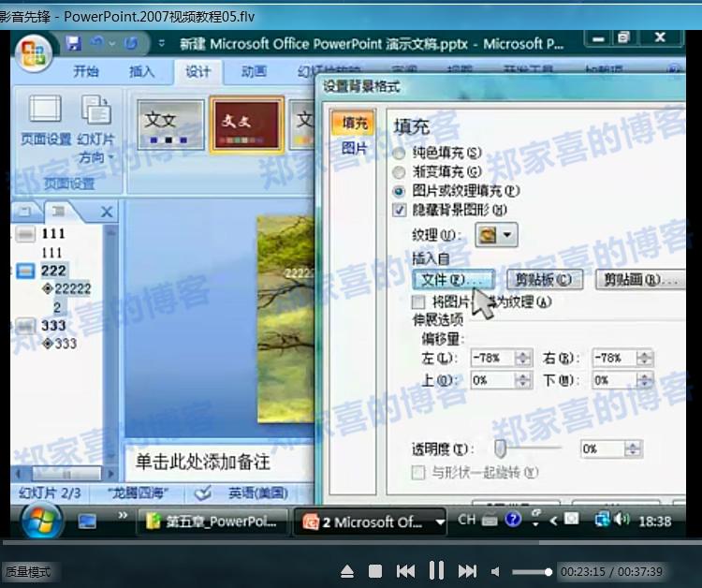The height and width of the screenshot is (588, 702).
Task: Click the Redo icon in quick access toolbar
Action: coord(131,43)
